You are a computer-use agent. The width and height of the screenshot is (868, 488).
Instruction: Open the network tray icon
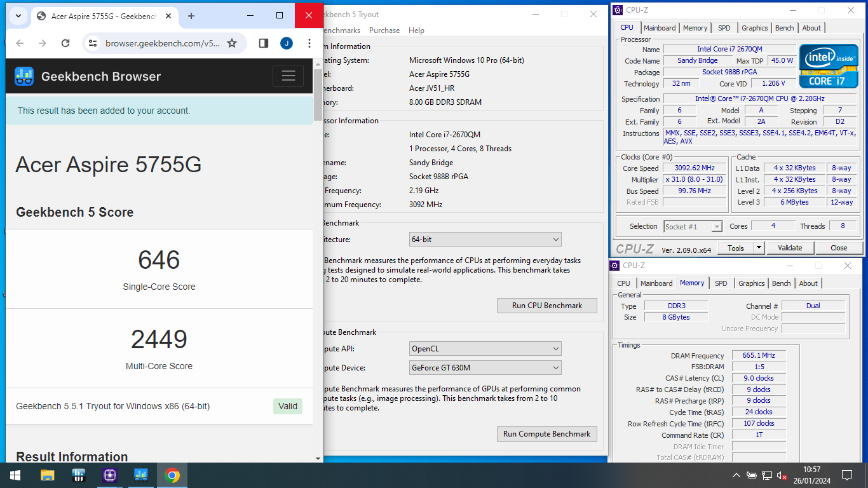(767, 475)
